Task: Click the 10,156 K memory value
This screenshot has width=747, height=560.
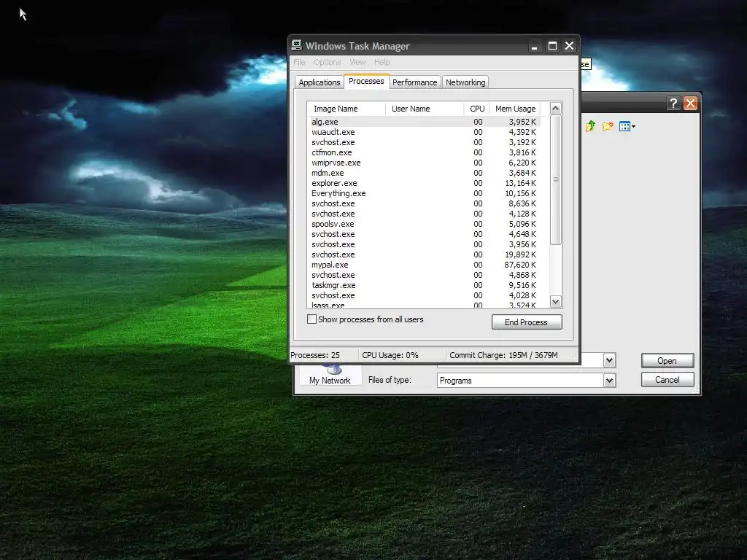Action: 520,193
